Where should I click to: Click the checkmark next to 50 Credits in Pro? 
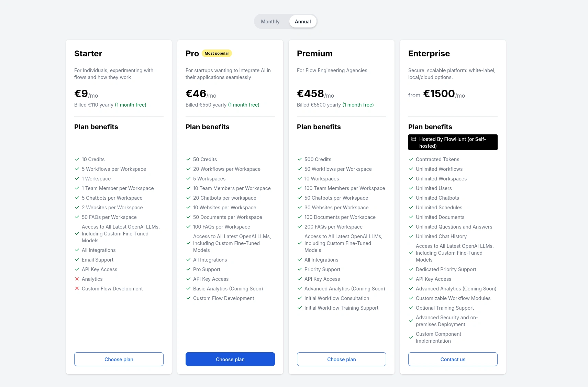pos(188,159)
